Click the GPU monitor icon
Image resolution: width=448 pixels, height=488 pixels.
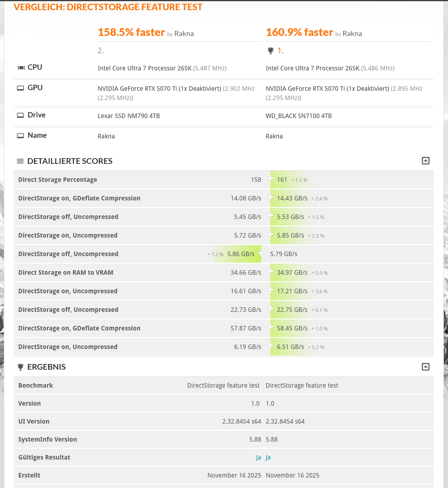click(x=20, y=88)
